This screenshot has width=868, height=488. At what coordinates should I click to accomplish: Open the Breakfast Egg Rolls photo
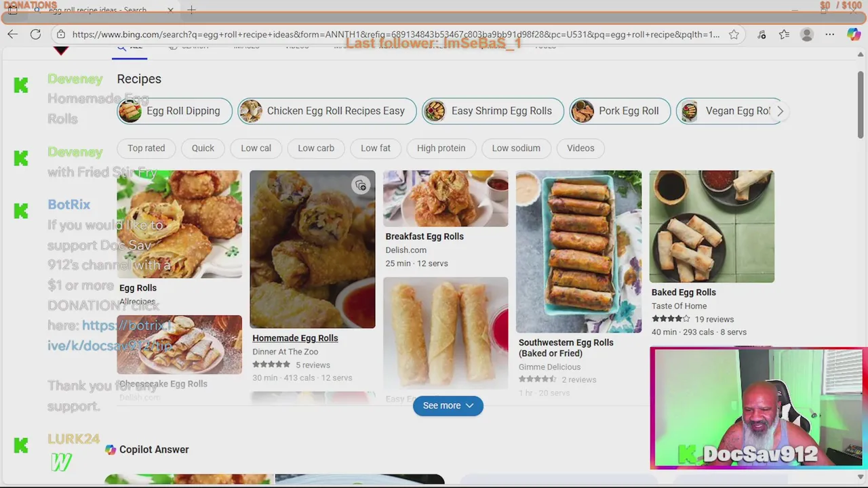(x=446, y=199)
